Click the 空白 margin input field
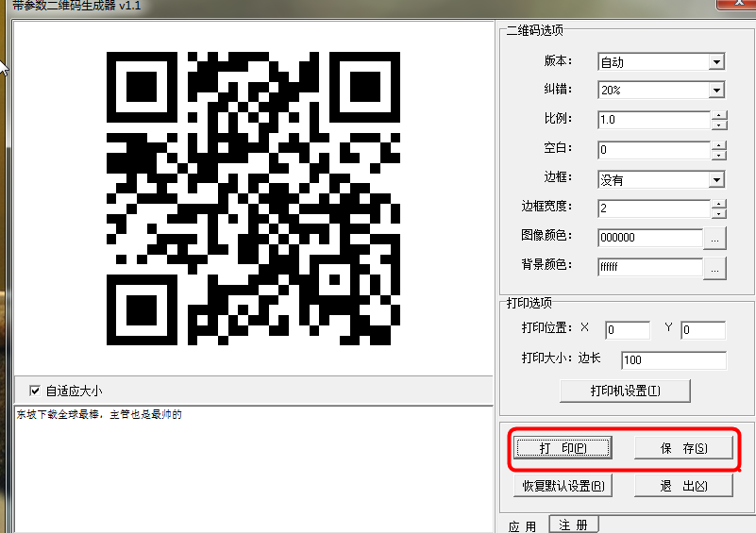The image size is (756, 533). (x=654, y=150)
